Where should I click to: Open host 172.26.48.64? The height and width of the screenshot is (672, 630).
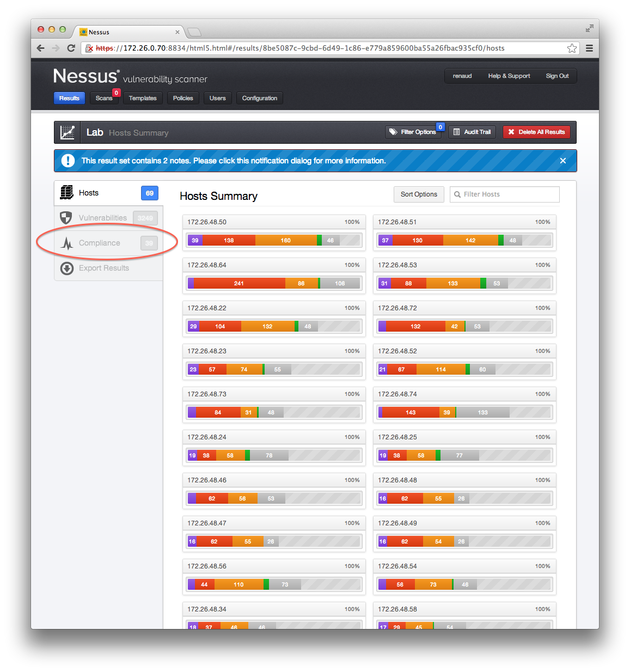(x=273, y=275)
